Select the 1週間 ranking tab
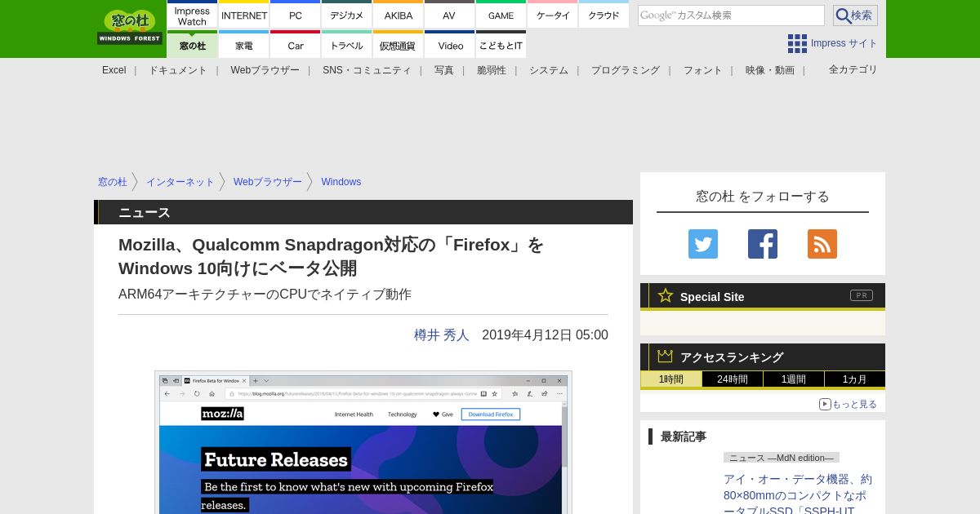This screenshot has width=980, height=514. (794, 379)
